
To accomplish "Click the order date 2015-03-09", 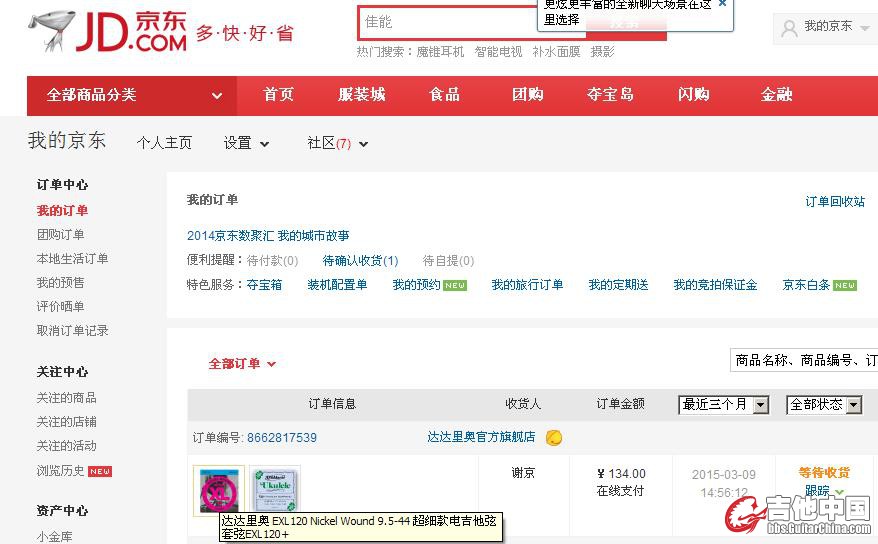I will [x=723, y=475].
